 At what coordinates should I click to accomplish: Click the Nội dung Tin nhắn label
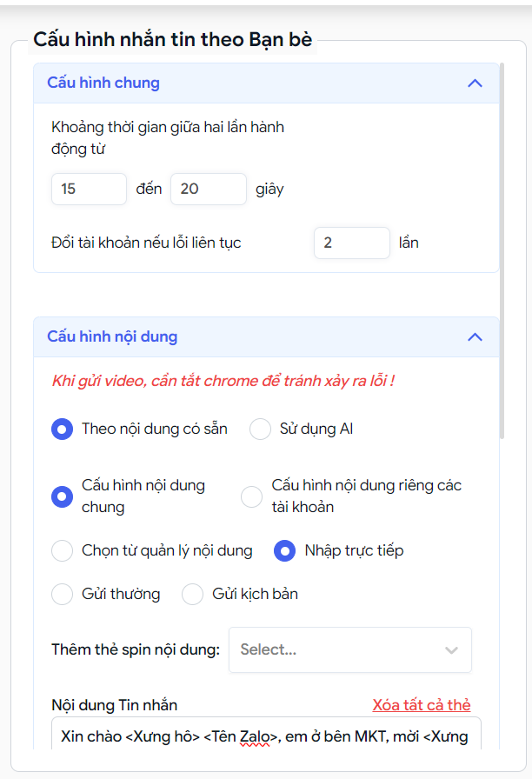click(x=114, y=705)
